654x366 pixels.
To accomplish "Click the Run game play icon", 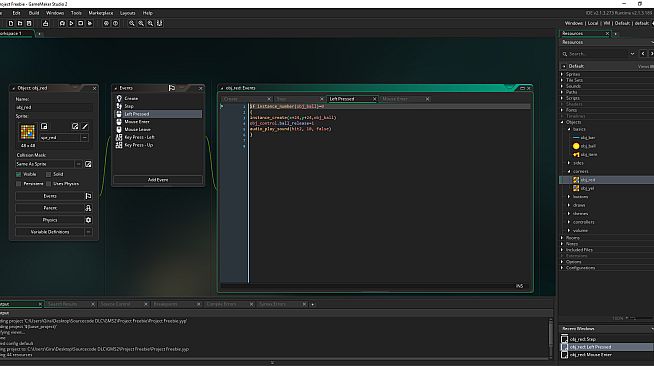I will click(x=71, y=23).
